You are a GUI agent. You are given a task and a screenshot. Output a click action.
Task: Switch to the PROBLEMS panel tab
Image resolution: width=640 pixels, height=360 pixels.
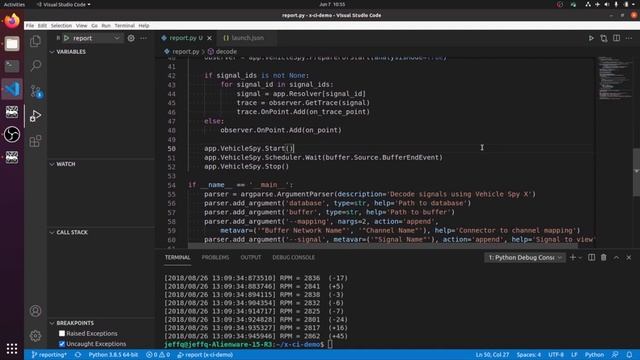pos(215,257)
